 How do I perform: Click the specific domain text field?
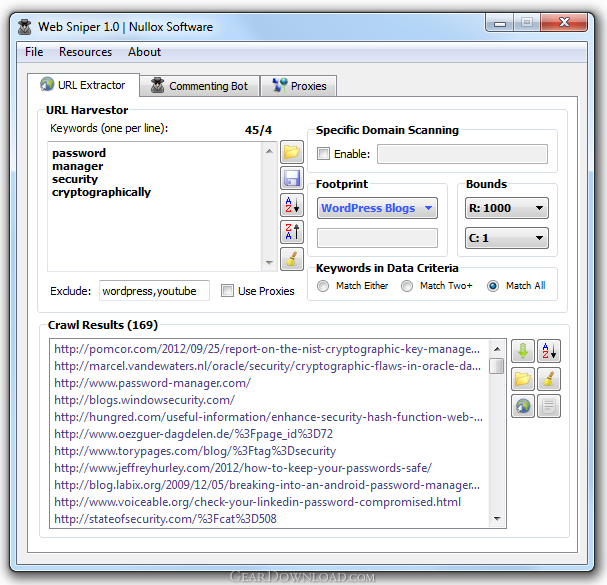coord(462,154)
